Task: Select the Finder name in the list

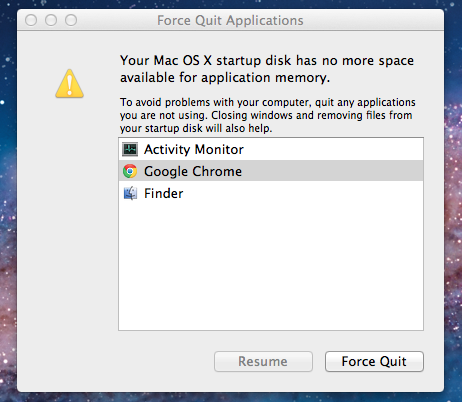Action: pyautogui.click(x=164, y=193)
